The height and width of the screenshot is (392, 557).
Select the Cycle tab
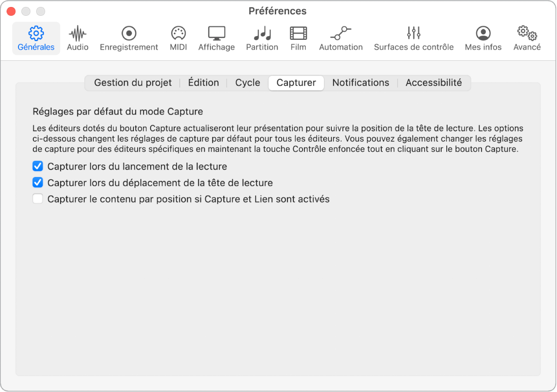coord(248,83)
